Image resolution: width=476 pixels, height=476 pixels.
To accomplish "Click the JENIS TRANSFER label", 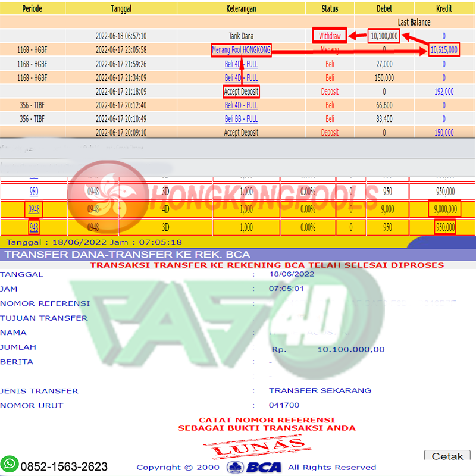I will pos(39,391).
